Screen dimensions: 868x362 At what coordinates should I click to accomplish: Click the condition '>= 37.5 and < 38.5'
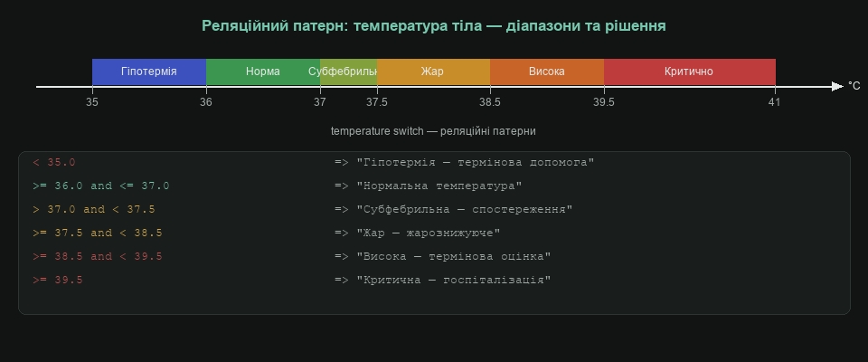[x=98, y=233]
